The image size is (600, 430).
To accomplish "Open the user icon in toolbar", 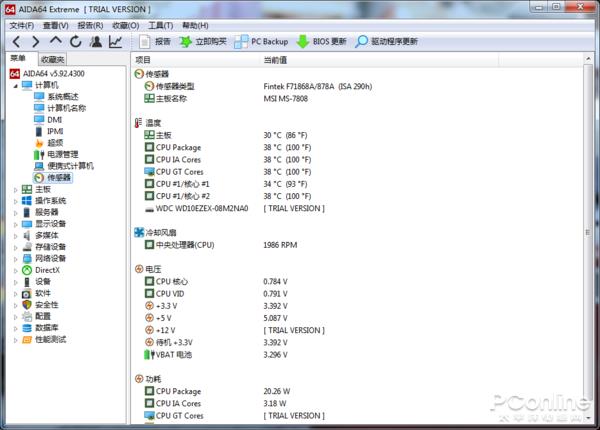I will 96,41.
